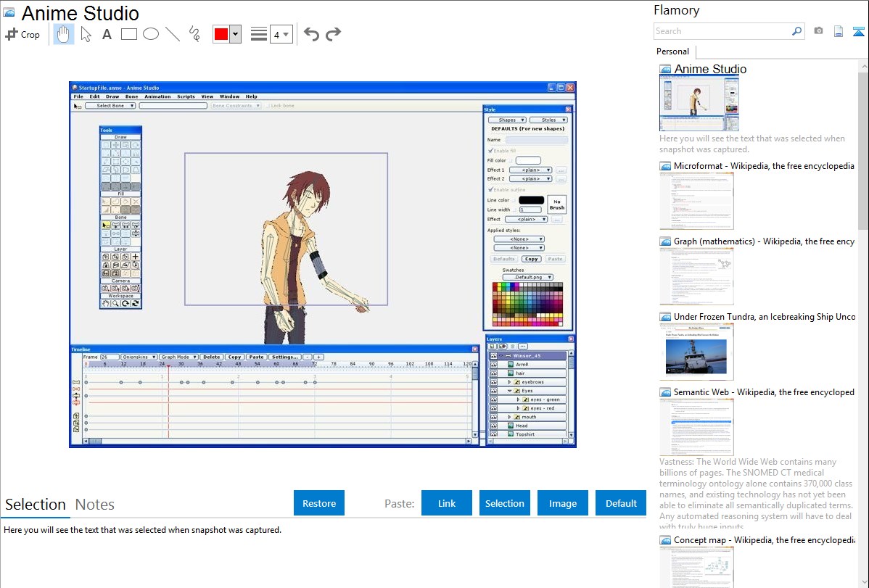This screenshot has height=588, width=869.
Task: Select the Select Bone tool in Tools palette
Action: click(105, 225)
